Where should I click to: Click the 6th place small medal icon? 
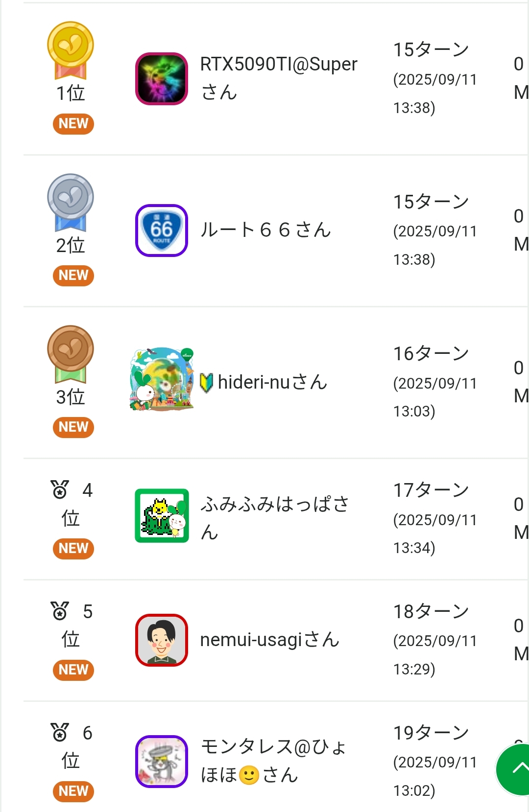(60, 732)
